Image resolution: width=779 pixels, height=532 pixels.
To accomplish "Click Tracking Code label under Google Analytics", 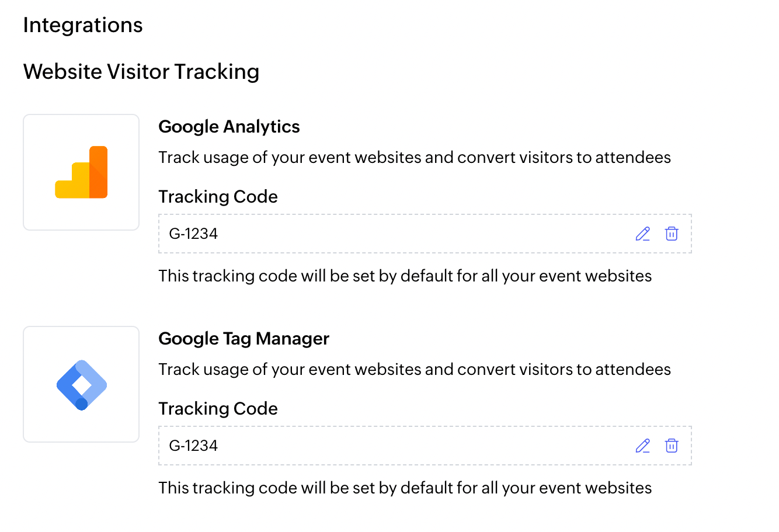I will (218, 197).
